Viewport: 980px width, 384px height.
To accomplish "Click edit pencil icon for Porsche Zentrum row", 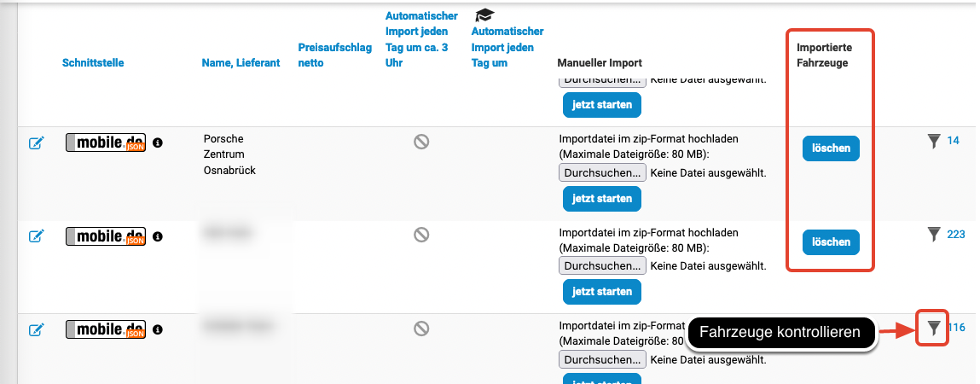I will 36,143.
